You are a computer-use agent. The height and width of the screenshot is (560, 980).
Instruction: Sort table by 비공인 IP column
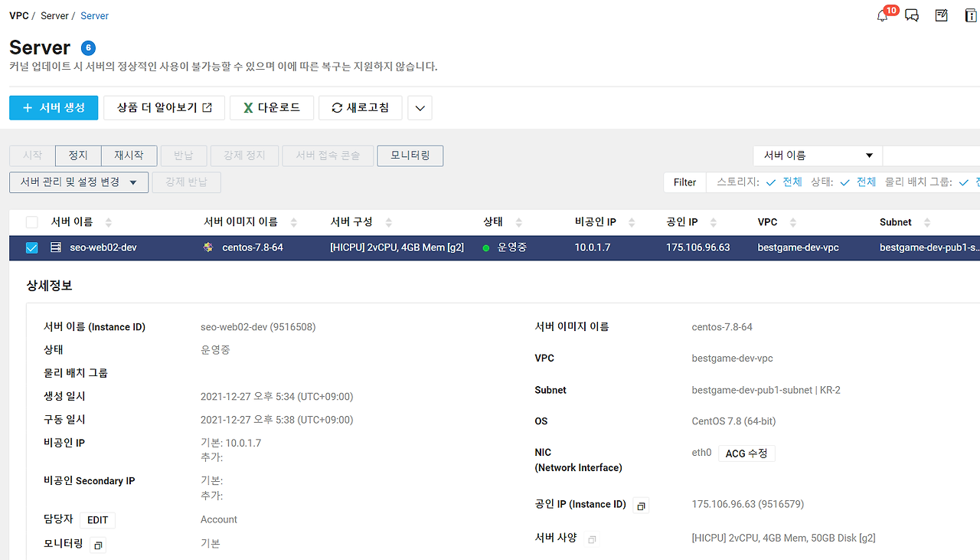coord(632,222)
